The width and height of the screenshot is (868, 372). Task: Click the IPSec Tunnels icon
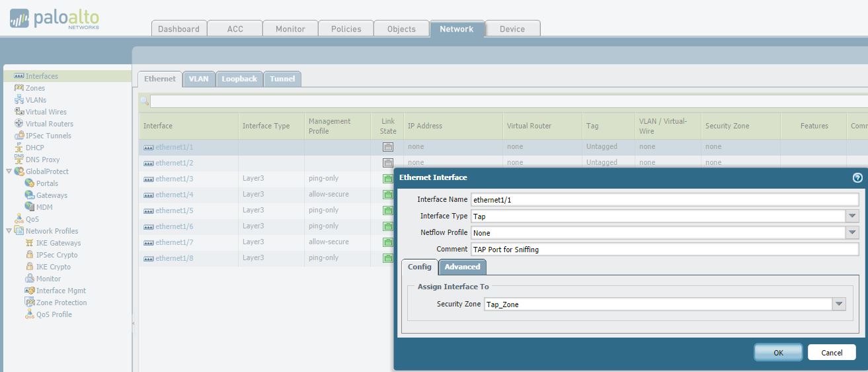pos(19,136)
